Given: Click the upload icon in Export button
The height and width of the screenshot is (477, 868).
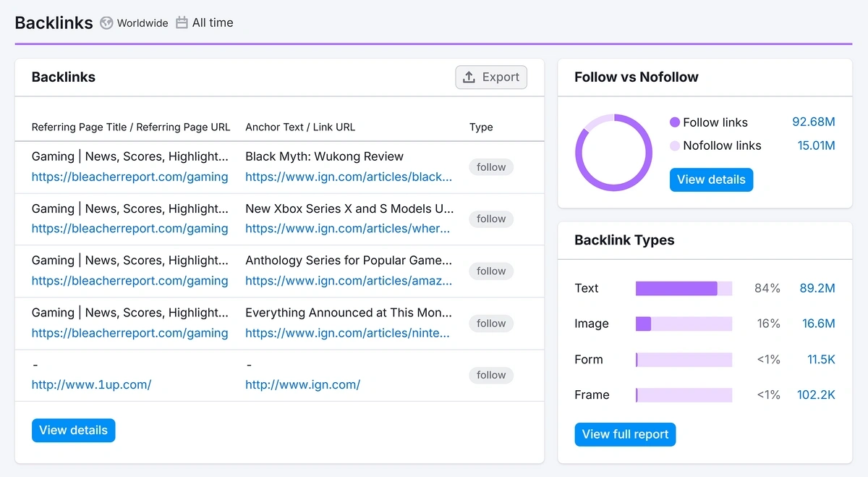Looking at the screenshot, I should pos(469,77).
